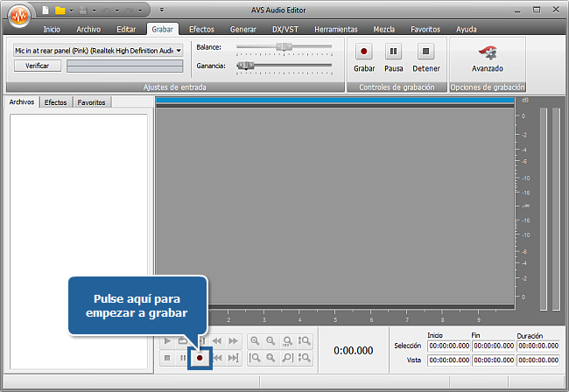Select the Favoritos tab in left panel
Screen dimensions: 569x392
pyautogui.click(x=91, y=102)
